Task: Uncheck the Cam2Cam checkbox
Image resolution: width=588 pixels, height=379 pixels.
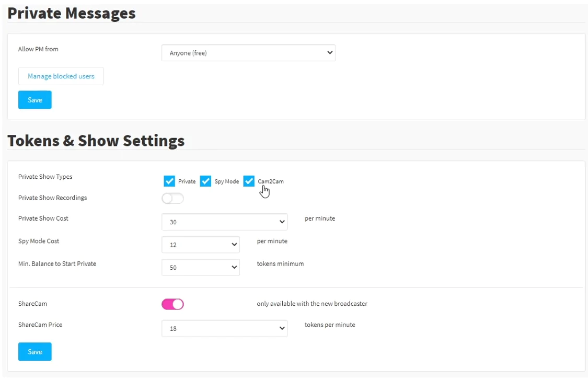Action: (249, 181)
